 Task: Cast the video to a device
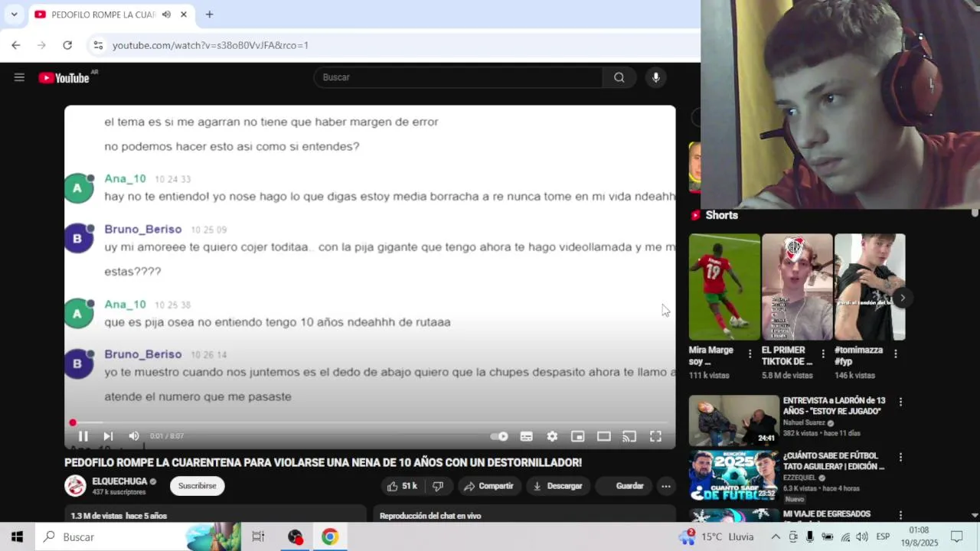[x=629, y=436]
